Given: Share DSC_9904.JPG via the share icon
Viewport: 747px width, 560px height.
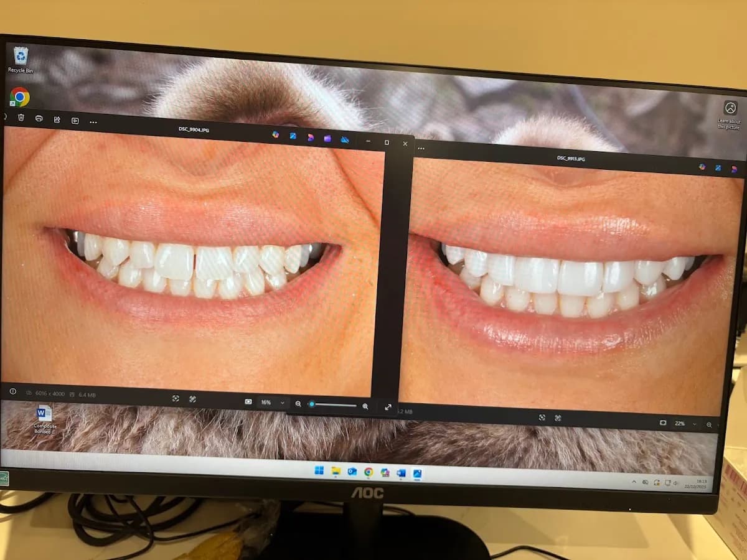Looking at the screenshot, I should 57,119.
